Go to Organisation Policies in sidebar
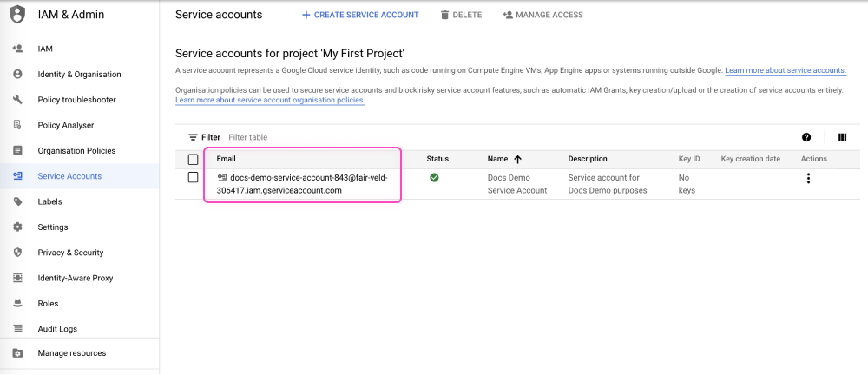868x375 pixels. click(x=76, y=151)
